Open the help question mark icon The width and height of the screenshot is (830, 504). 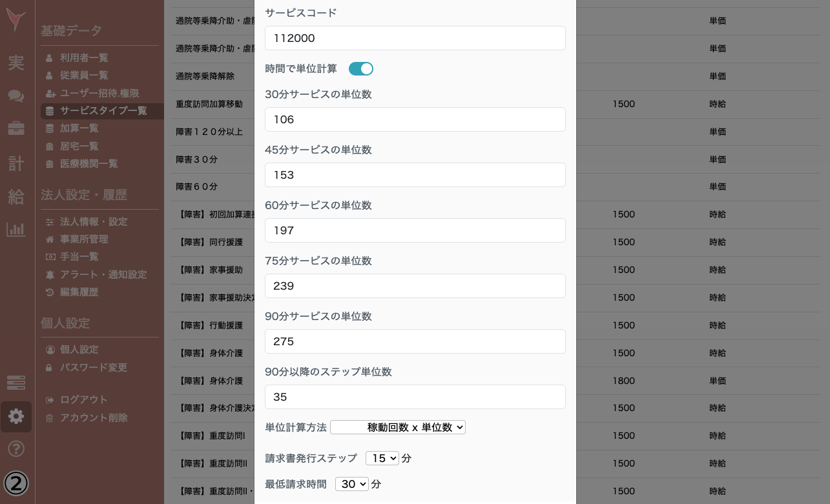(x=15, y=449)
